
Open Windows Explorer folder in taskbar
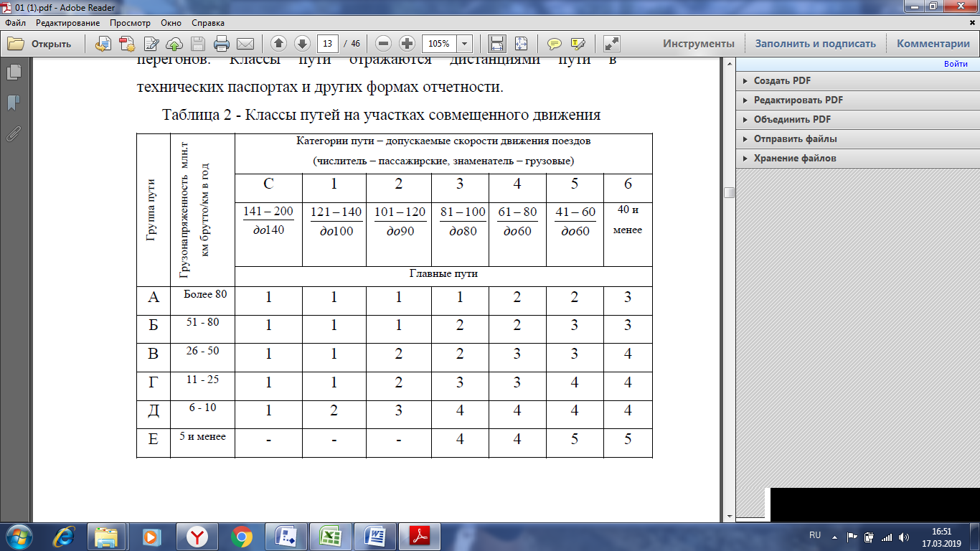point(107,536)
